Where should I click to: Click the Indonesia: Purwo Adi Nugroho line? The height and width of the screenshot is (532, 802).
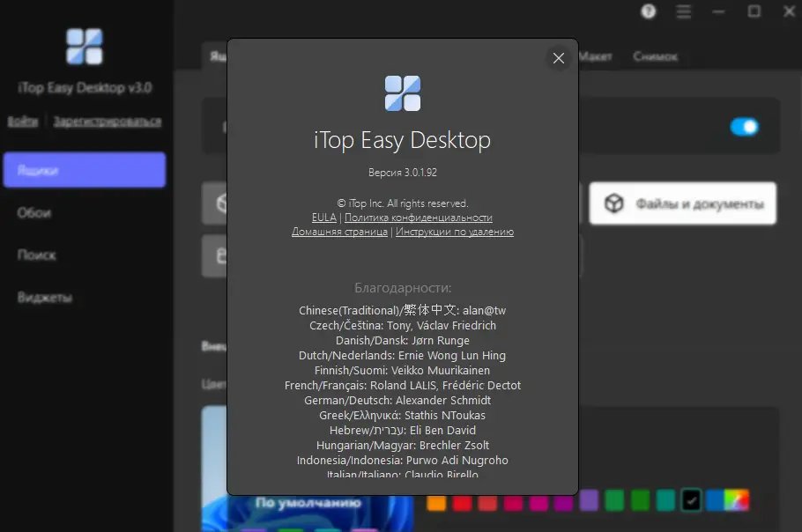403,461
